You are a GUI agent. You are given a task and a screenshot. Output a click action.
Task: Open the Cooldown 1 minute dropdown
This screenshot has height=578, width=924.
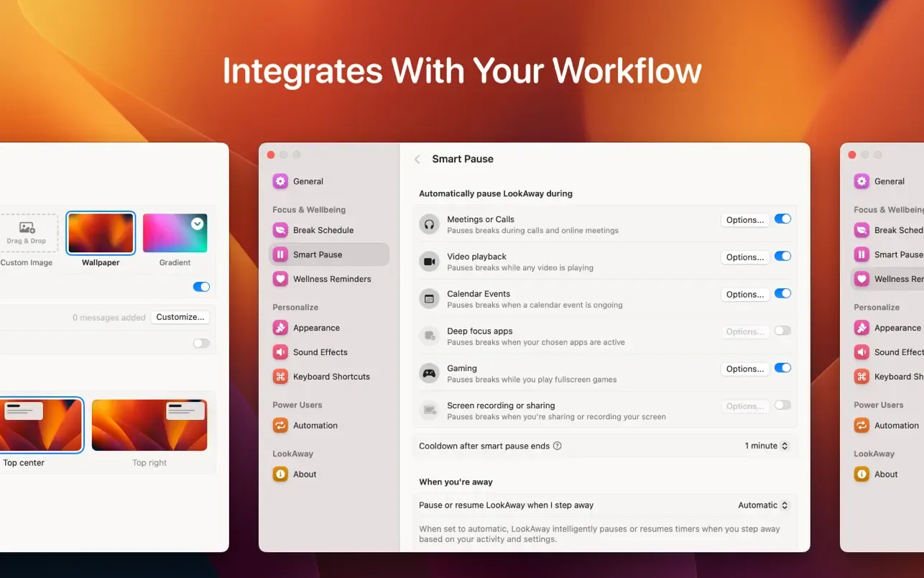[767, 446]
